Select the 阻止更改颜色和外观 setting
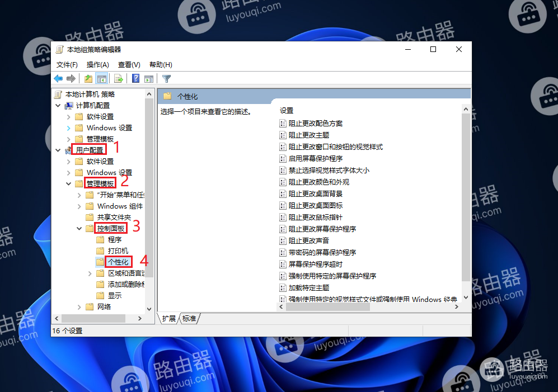Viewport: 558px width, 392px height. coord(319,182)
